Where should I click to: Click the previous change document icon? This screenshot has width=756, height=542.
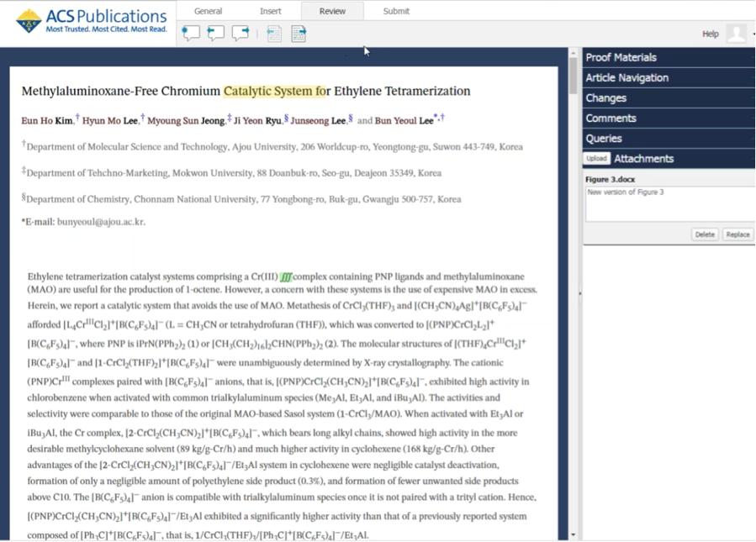point(274,34)
